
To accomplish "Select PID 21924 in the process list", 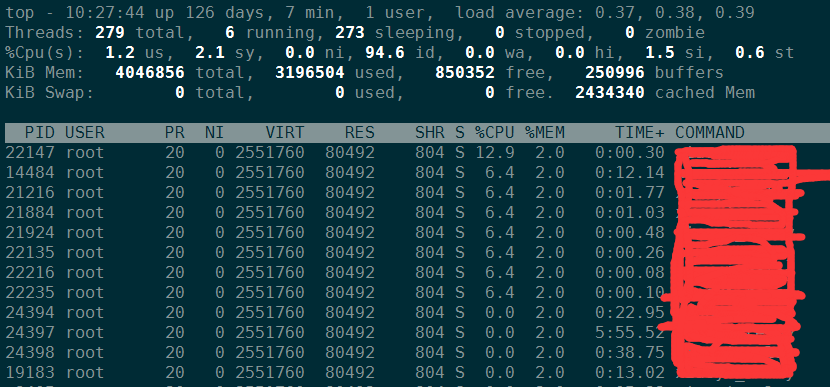I will coord(30,232).
